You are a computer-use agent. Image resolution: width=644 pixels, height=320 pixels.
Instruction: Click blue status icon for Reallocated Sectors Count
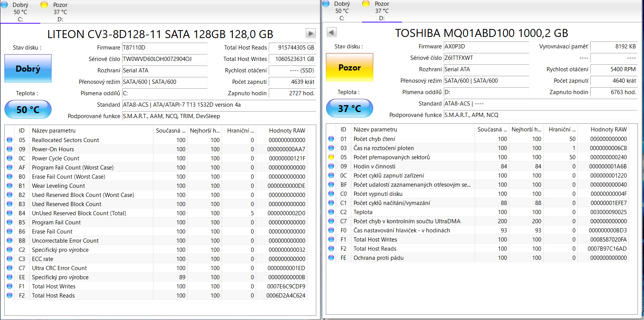pyautogui.click(x=10, y=140)
